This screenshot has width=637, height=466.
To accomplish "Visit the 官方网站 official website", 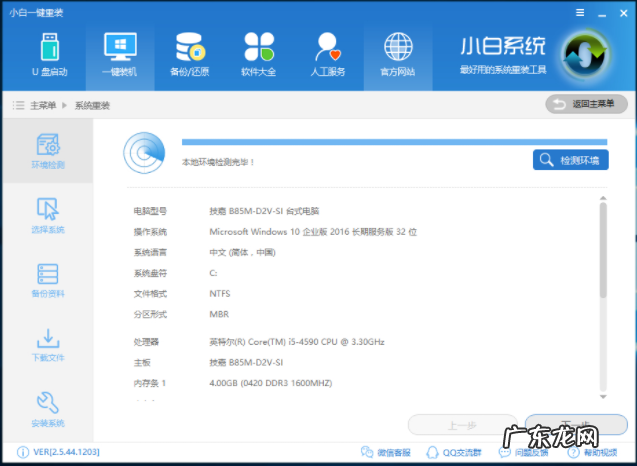I will [398, 55].
